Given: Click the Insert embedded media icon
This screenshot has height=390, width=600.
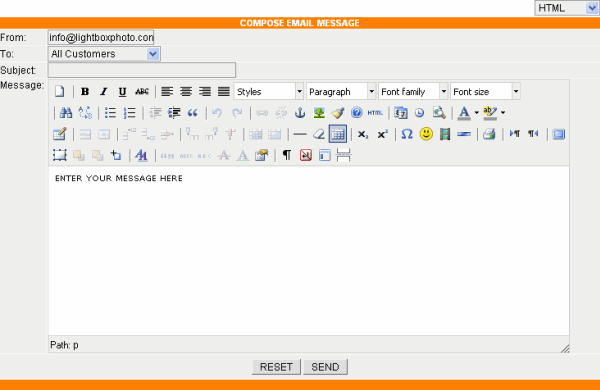Looking at the screenshot, I should click(445, 134).
